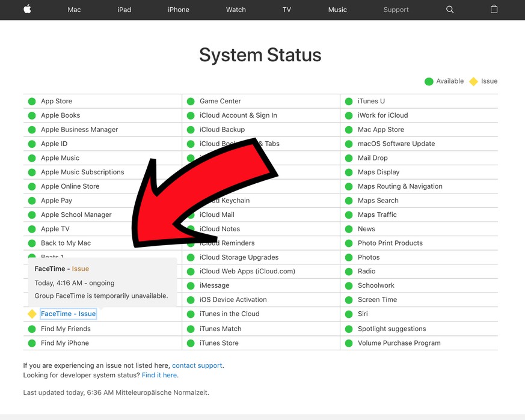Click green status dot beside Apple TV
Image resolution: width=525 pixels, height=420 pixels.
[32, 230]
